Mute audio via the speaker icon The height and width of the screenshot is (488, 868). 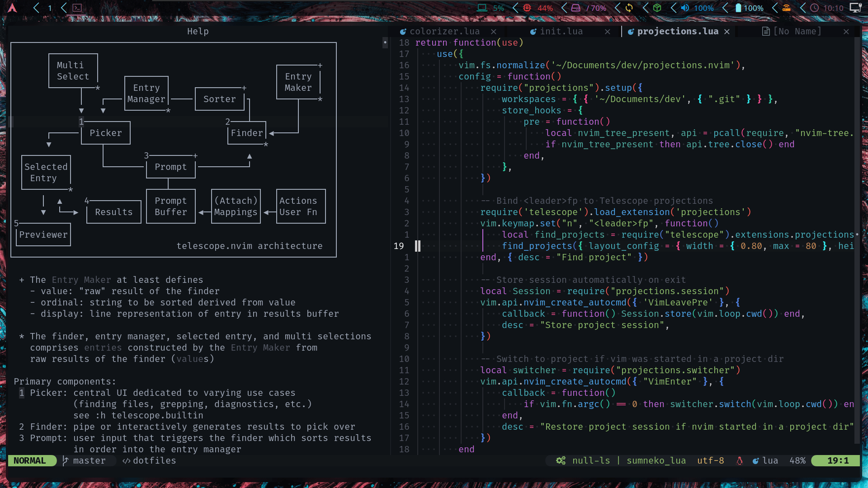click(x=684, y=8)
